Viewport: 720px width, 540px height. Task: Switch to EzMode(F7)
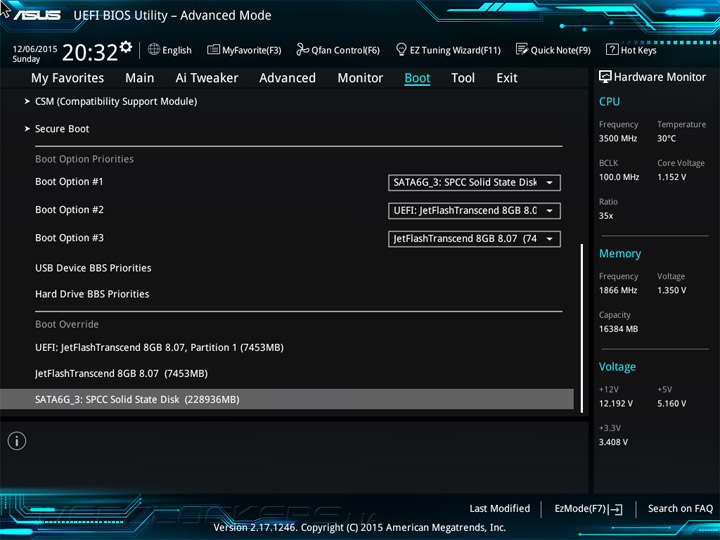(588, 509)
